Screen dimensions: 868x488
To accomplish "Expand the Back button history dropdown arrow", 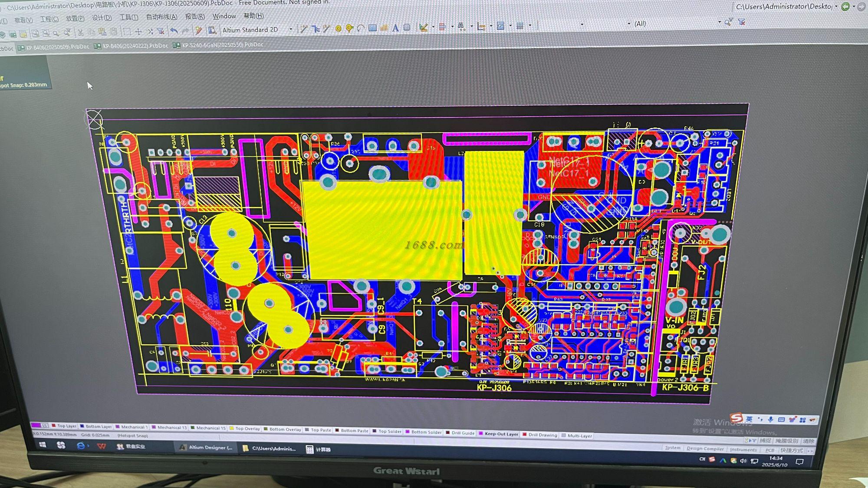I will 854,7.
